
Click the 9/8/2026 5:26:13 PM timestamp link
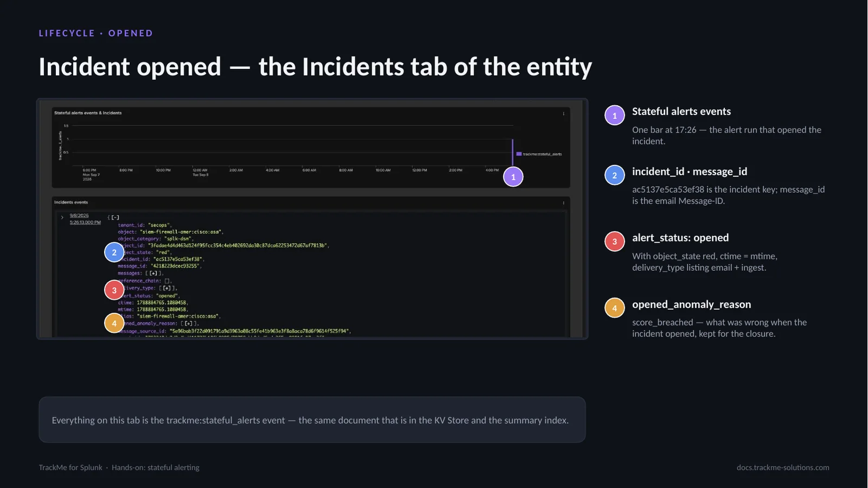[85, 219]
